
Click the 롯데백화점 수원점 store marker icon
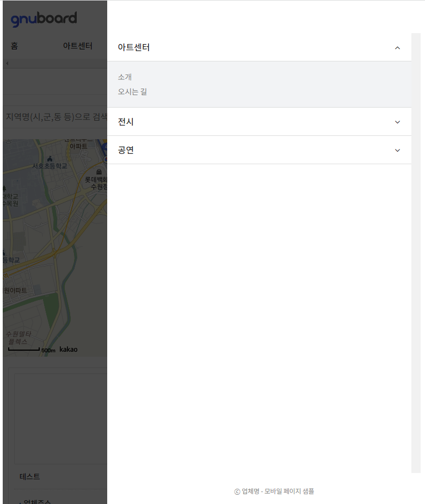point(98,172)
